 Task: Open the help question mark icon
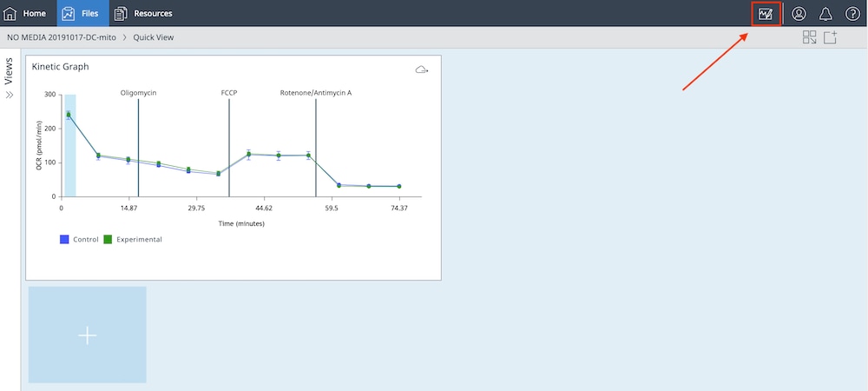coord(852,14)
